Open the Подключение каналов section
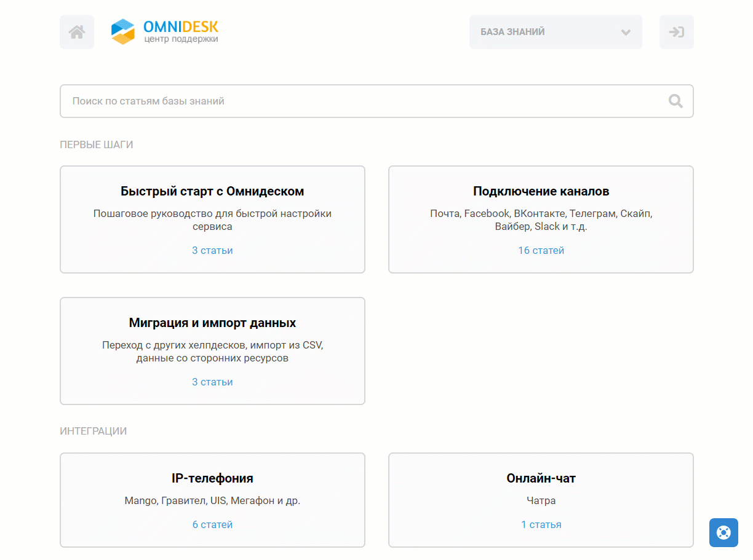The height and width of the screenshot is (560, 753). 541,191
